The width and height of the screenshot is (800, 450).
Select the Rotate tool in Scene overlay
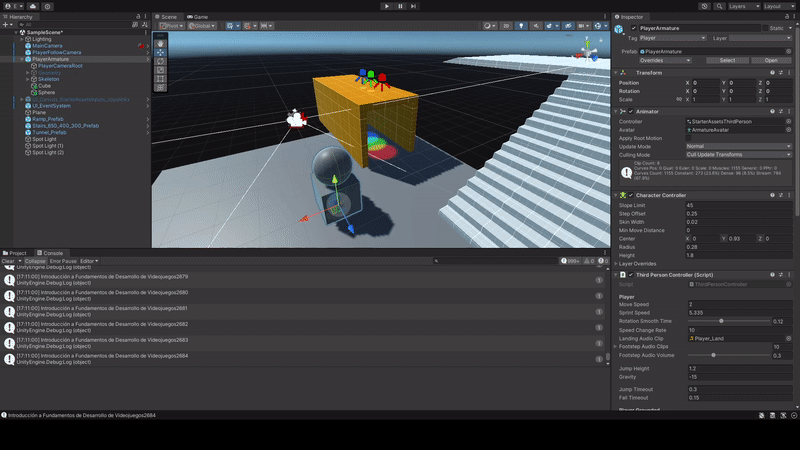pos(161,61)
